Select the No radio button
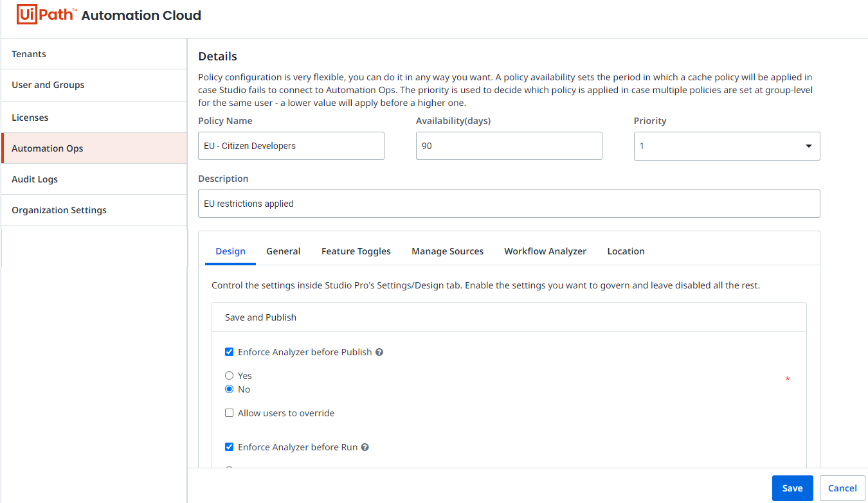 tap(229, 389)
